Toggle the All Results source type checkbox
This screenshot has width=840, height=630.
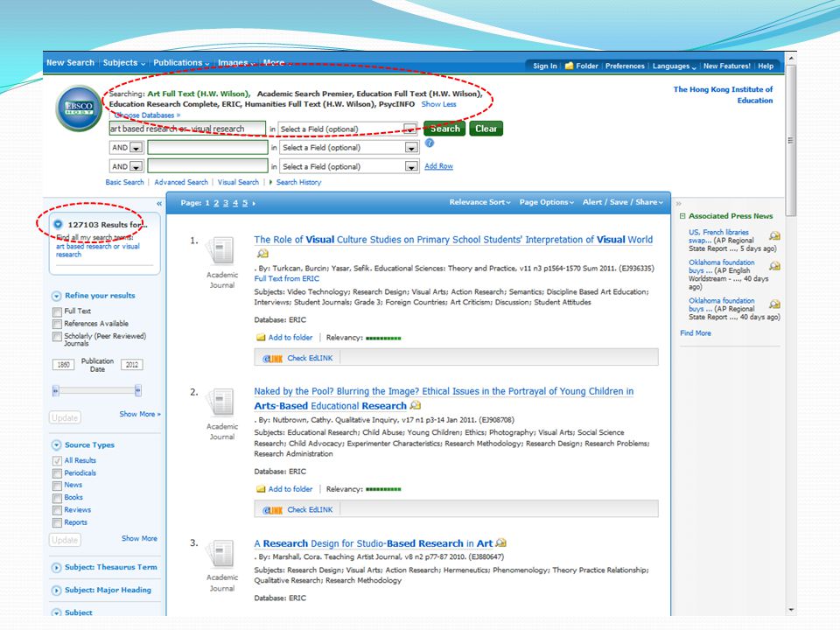(x=58, y=461)
